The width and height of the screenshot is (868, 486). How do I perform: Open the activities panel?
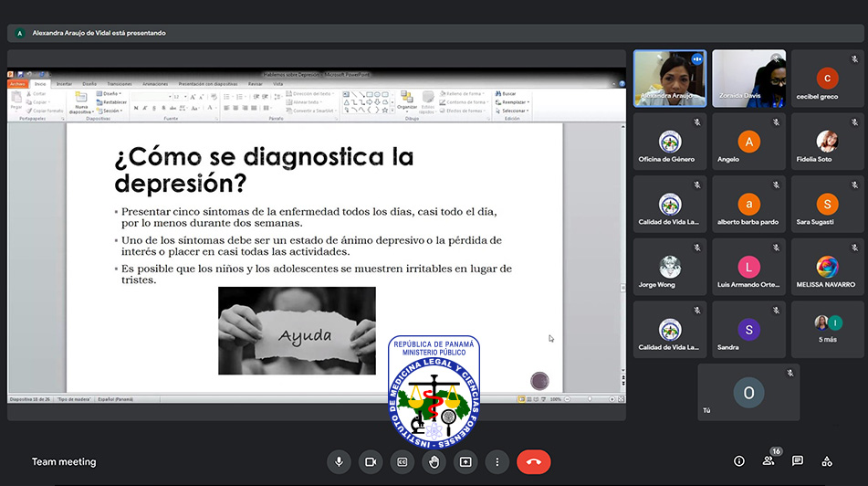(827, 461)
